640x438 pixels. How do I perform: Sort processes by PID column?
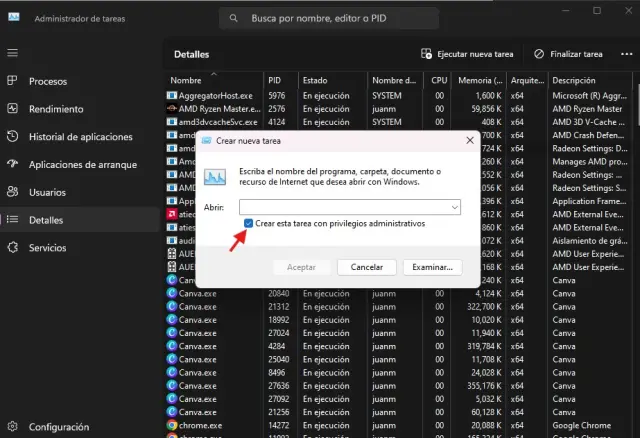coord(276,80)
